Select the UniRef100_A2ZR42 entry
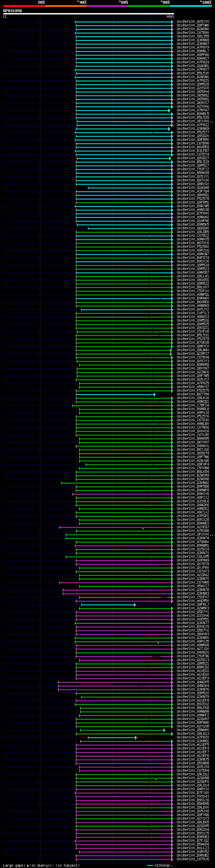This screenshot has height=868, width=215. 193,575
